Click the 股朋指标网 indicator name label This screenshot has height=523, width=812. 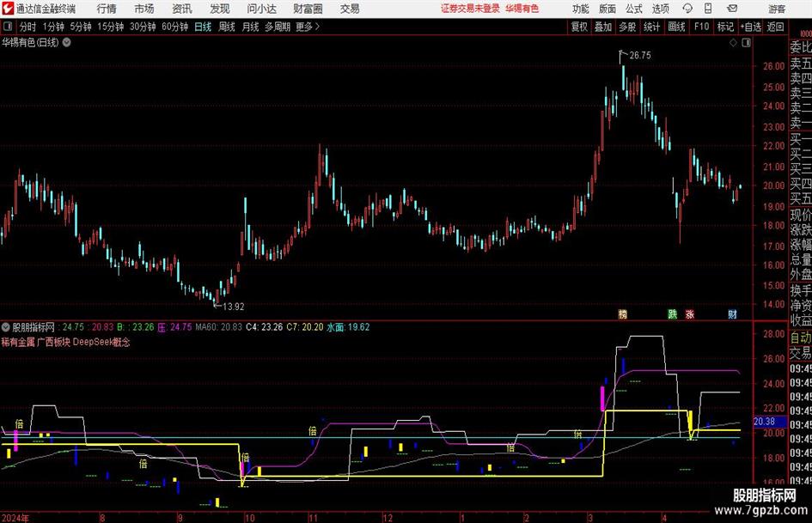[x=34, y=327]
